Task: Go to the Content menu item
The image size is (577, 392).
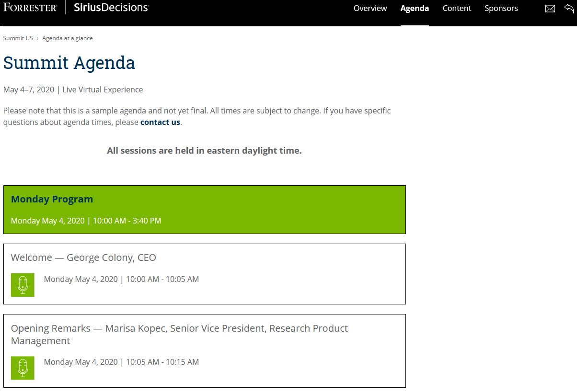Action: tap(457, 9)
